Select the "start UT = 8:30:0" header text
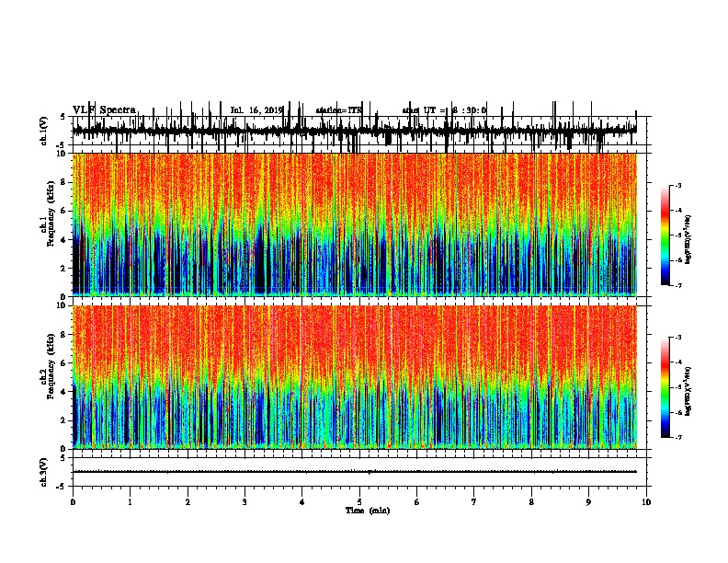This screenshot has width=728, height=563. pos(444,110)
